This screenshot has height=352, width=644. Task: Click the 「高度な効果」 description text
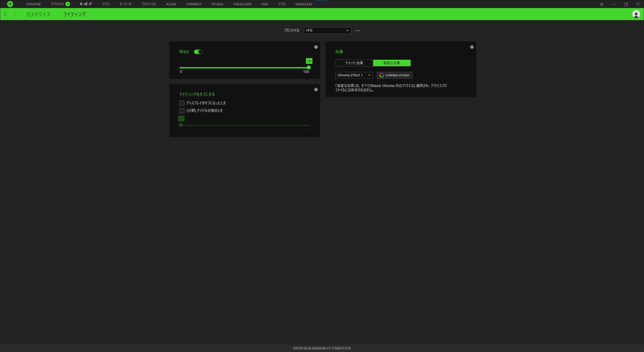(x=391, y=88)
